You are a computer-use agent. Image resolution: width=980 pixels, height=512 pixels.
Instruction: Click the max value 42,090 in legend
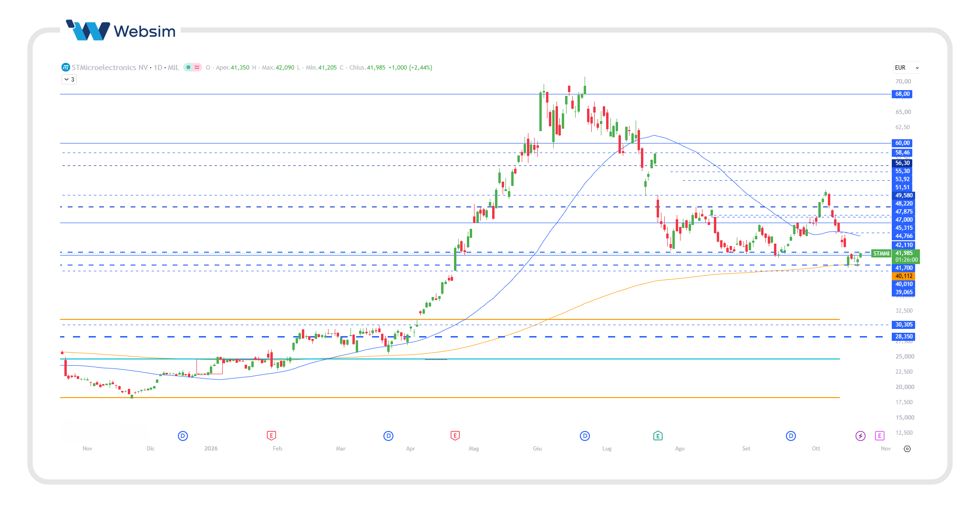coord(285,68)
